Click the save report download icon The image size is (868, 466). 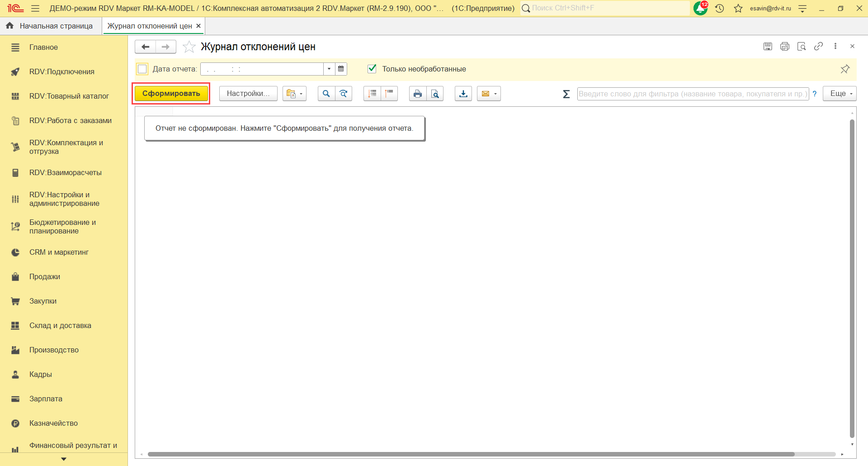click(x=463, y=94)
